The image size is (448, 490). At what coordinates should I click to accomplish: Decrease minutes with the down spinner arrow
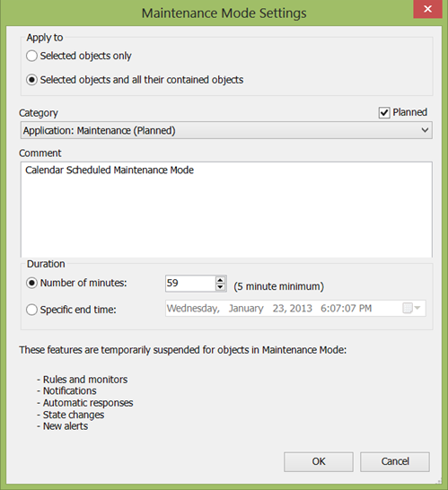click(x=220, y=287)
